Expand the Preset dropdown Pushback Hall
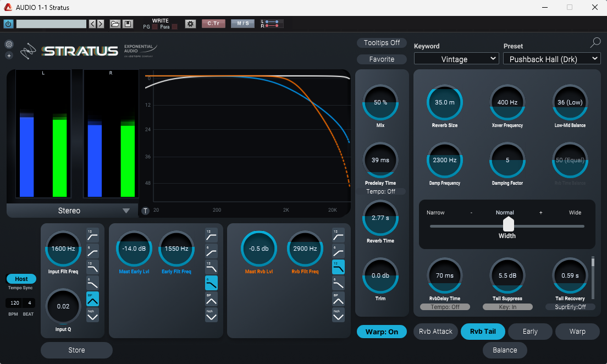This screenshot has height=364, width=607. click(551, 59)
